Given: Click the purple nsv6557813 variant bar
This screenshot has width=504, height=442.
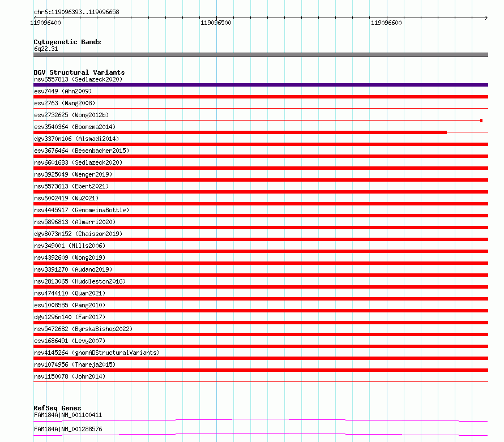Looking at the screenshot, I should point(260,85).
